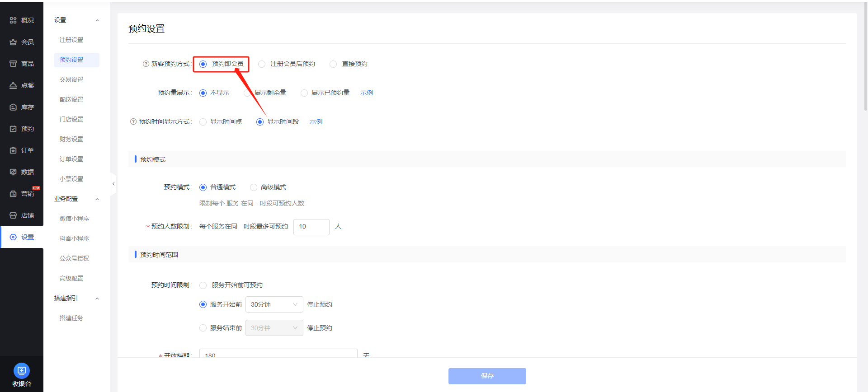Select 服务开始前 stop-reservation radio
The width and height of the screenshot is (868, 392).
[x=203, y=304]
